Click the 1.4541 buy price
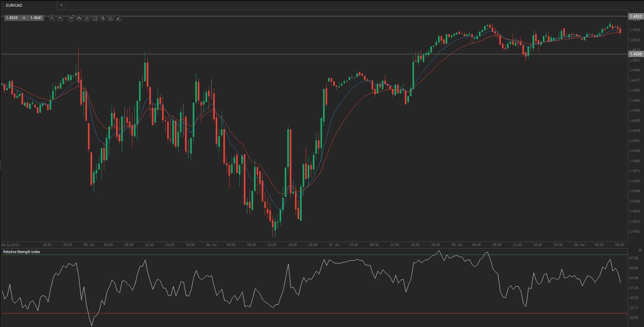 click(x=36, y=18)
